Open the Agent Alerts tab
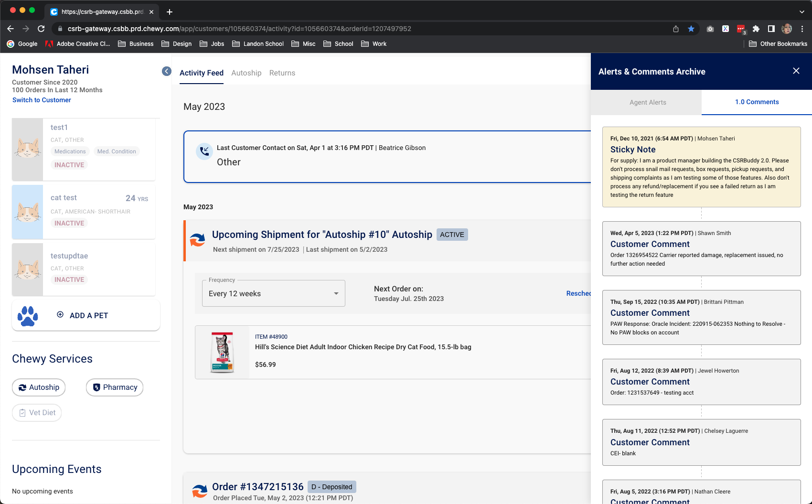The width and height of the screenshot is (812, 504). [647, 102]
